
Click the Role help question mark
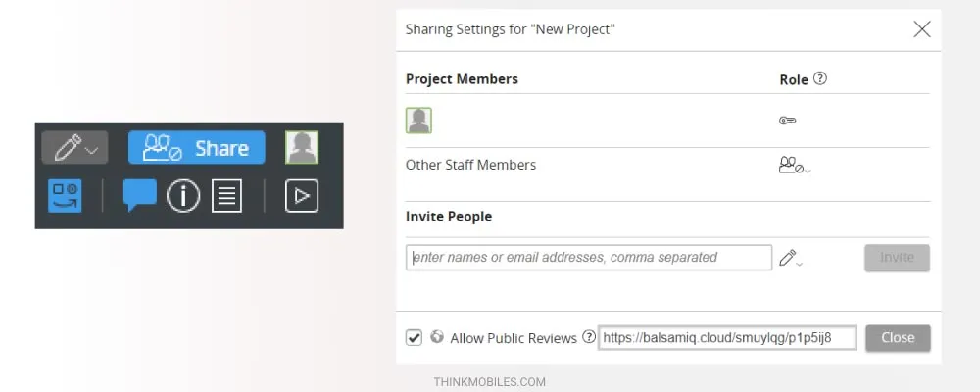coord(820,78)
